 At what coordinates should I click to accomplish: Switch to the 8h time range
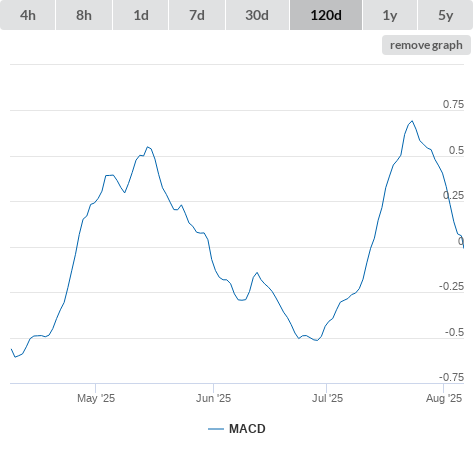pyautogui.click(x=84, y=15)
